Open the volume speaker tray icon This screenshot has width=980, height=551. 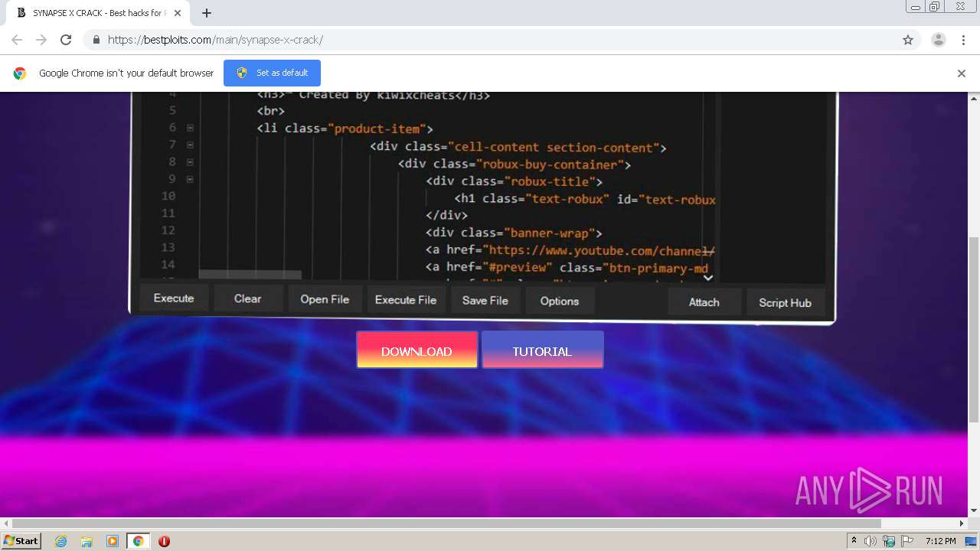[871, 541]
